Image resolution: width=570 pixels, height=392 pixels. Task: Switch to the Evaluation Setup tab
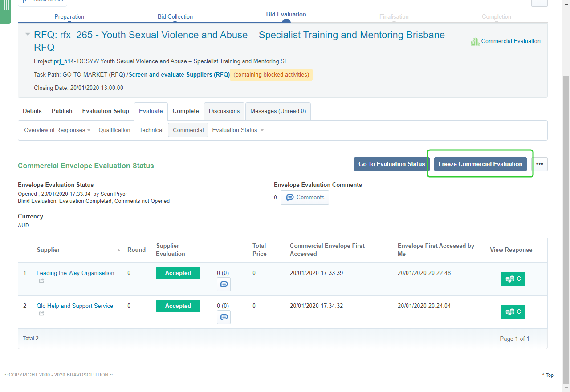click(106, 111)
